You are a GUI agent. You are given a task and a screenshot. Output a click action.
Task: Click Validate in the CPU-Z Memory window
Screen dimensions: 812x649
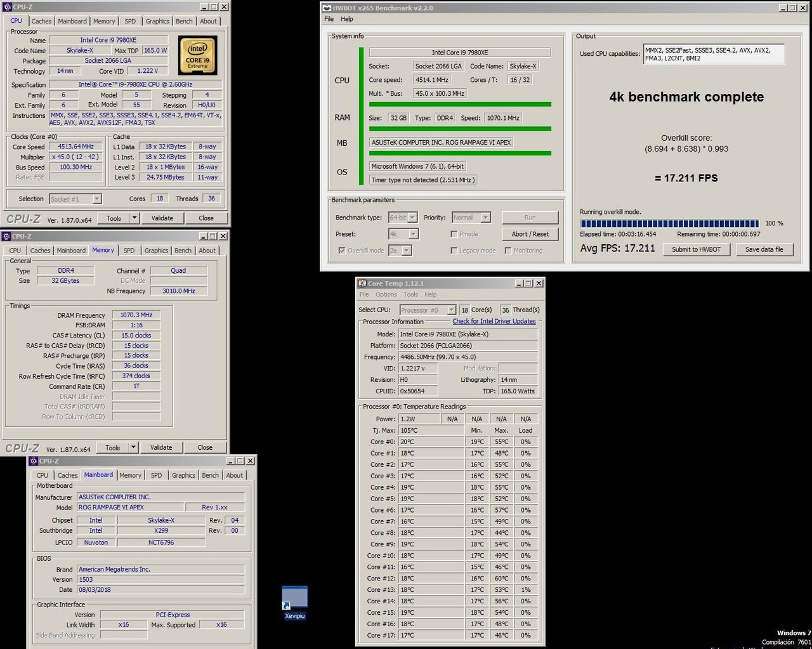coord(161,447)
